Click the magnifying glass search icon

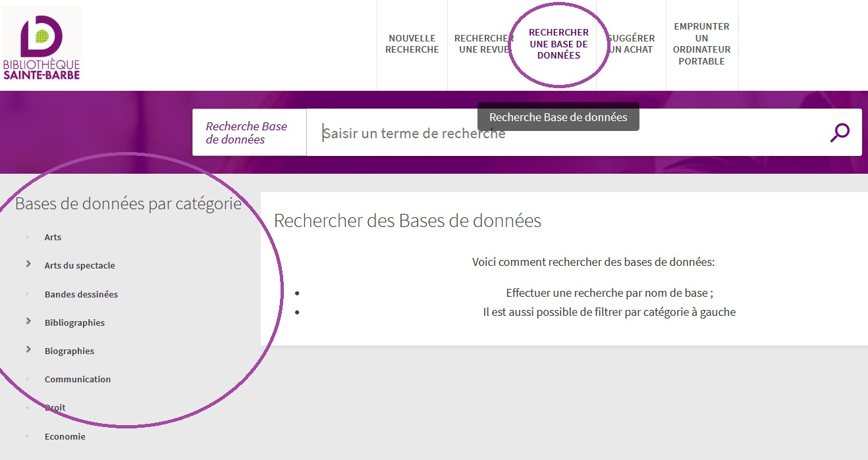pos(839,133)
